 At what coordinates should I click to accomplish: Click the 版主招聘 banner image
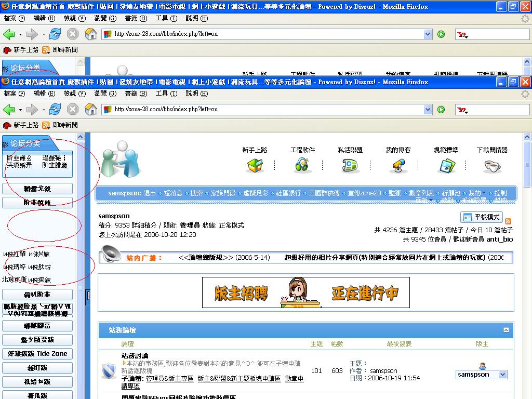click(x=305, y=292)
